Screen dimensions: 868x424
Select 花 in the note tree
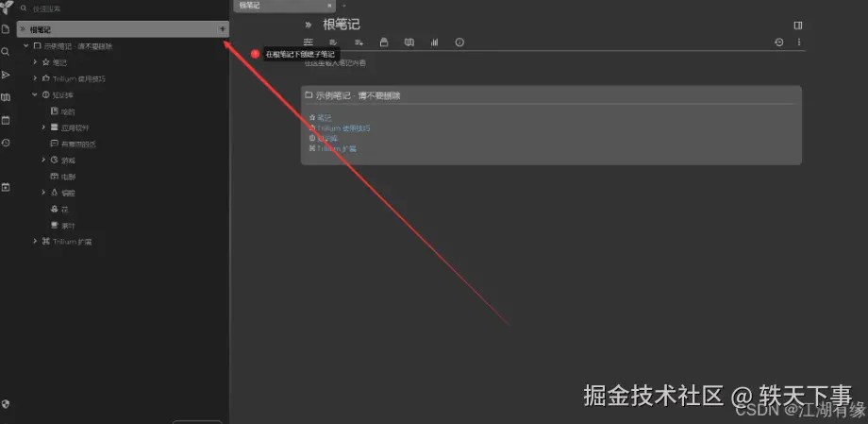pos(65,210)
